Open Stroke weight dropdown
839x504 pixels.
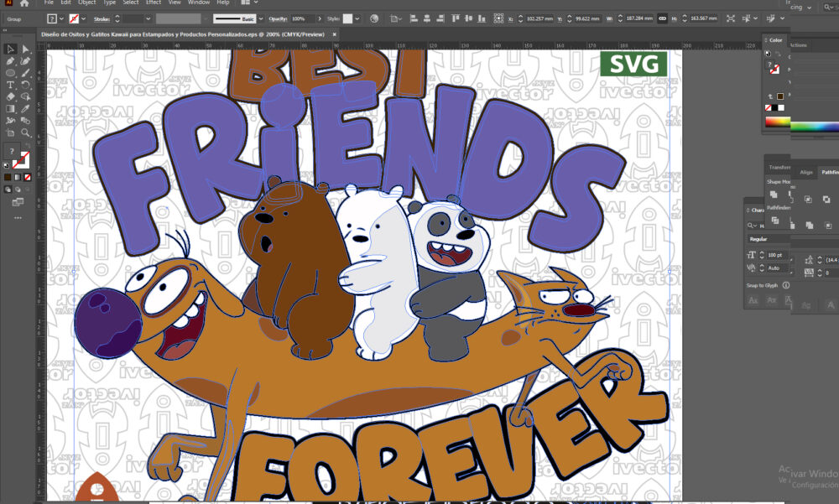(x=149, y=18)
